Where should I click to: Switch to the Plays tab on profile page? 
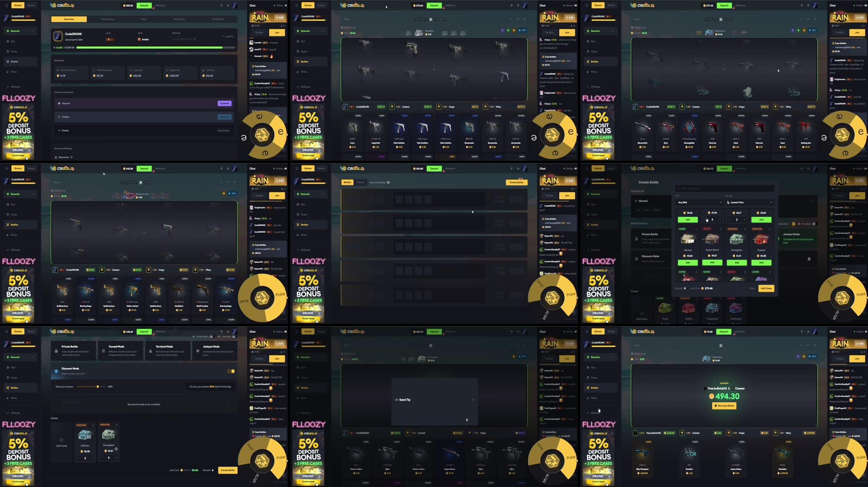coord(143,19)
